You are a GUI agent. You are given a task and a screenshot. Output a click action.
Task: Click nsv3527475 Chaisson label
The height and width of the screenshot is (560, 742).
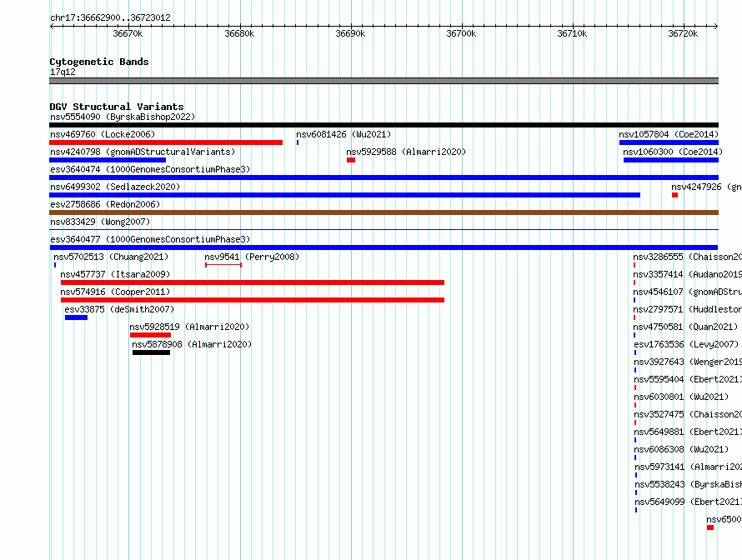[x=688, y=414]
